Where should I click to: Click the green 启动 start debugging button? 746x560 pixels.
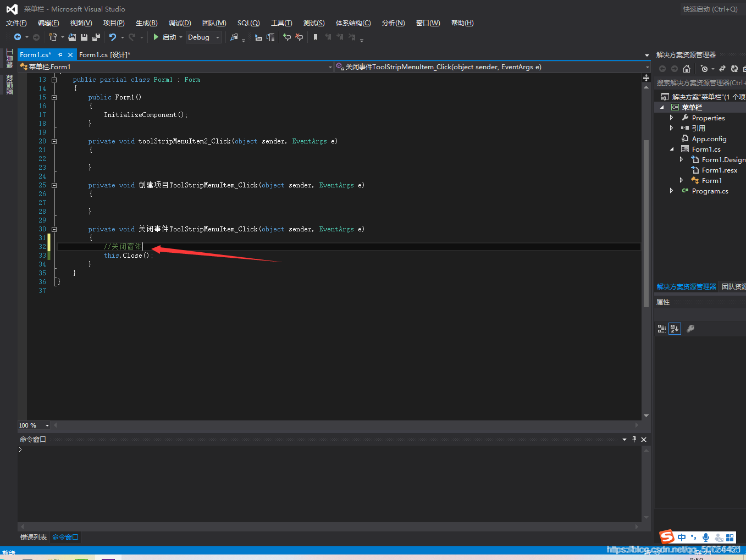165,37
